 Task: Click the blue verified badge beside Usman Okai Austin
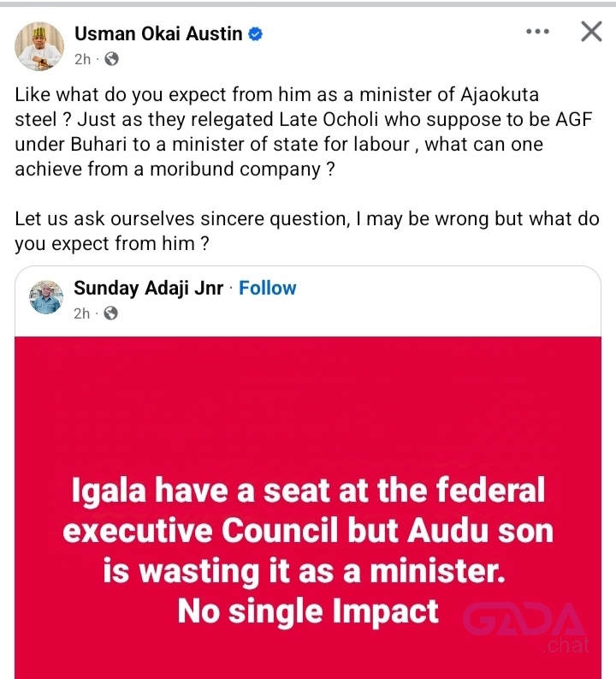255,33
